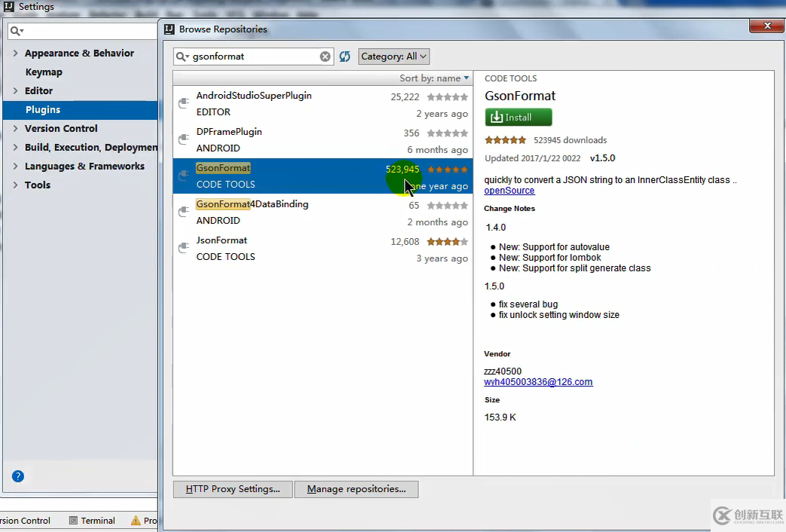Select AndroidStudioSuperPlugin in plugin list

pos(323,104)
